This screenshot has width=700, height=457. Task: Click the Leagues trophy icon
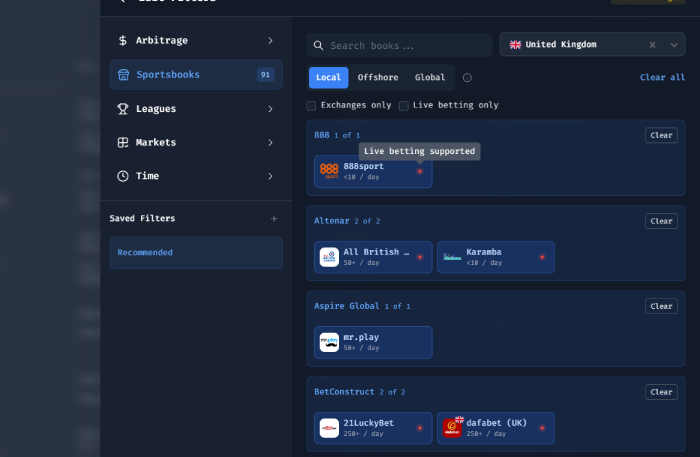[x=123, y=109]
